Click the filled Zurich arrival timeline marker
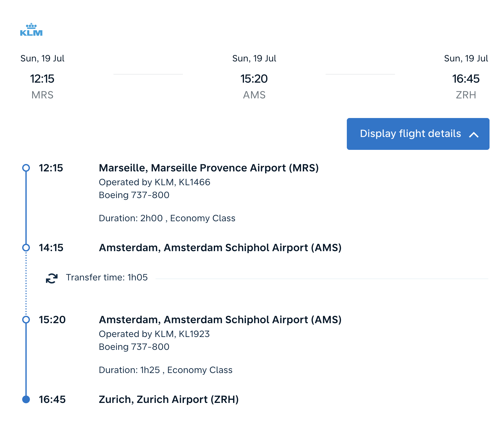504x428 pixels. coord(26,399)
